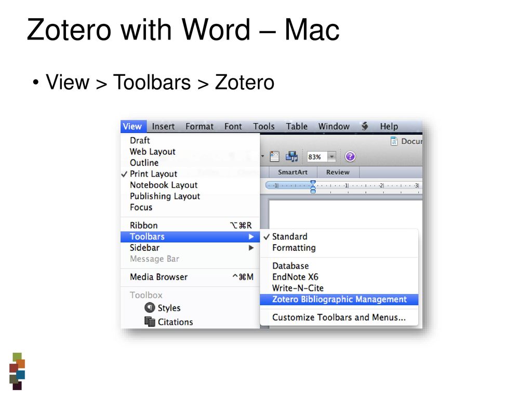The image size is (532, 399).
Task: Open Customize Toolbars and Menus
Action: tap(339, 317)
